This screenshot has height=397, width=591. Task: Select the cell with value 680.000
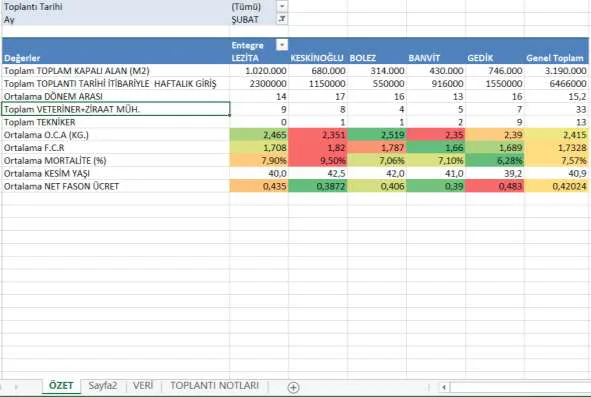click(x=318, y=71)
